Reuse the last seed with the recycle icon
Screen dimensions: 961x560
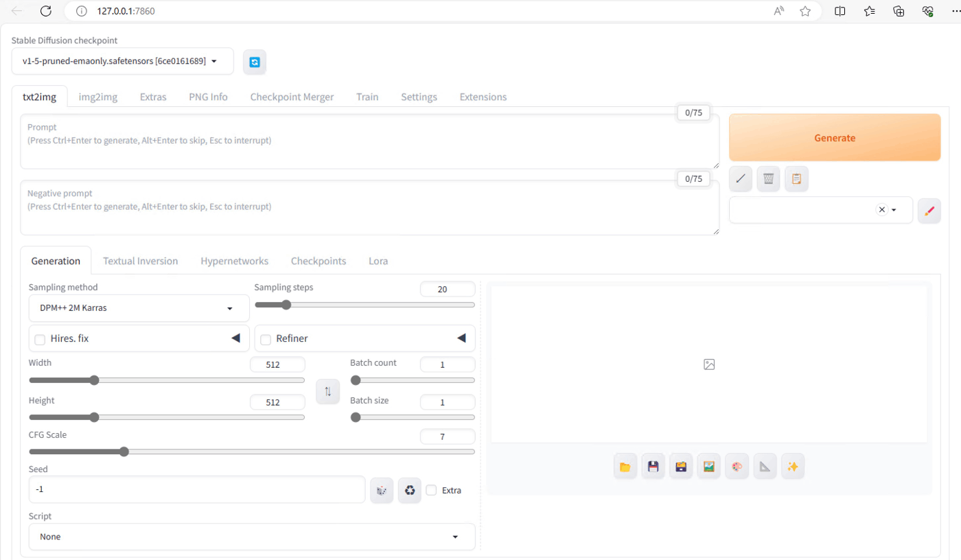410,490
